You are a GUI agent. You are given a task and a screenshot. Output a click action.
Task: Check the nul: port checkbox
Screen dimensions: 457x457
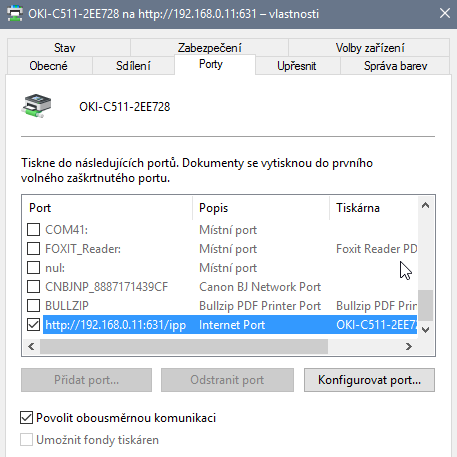[x=33, y=268]
